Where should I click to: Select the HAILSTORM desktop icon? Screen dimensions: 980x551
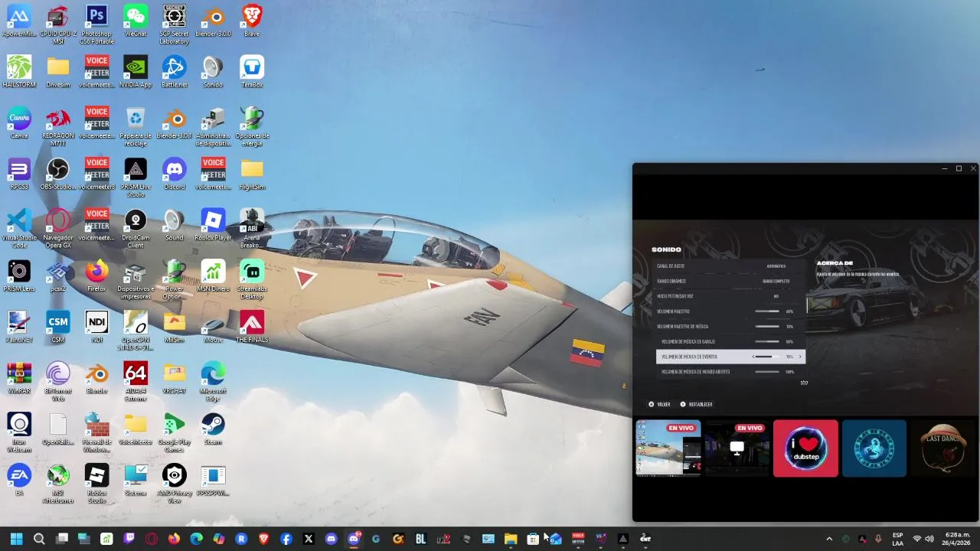pyautogui.click(x=19, y=72)
